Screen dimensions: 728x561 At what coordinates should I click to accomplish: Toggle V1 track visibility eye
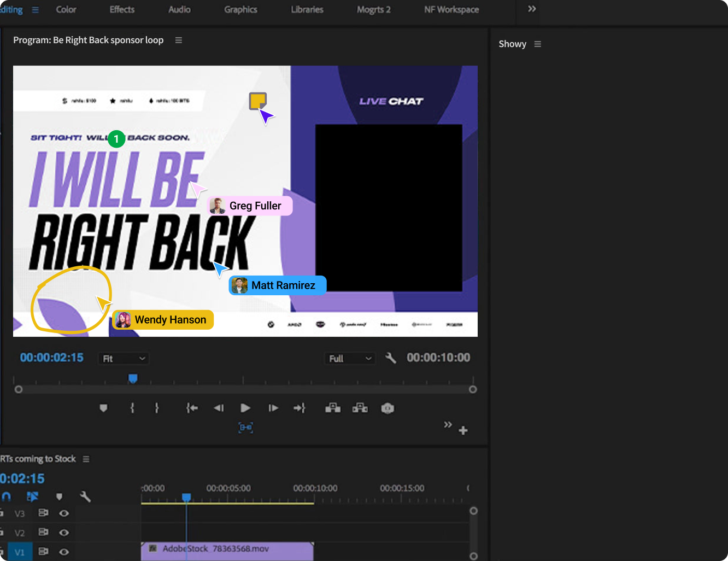pos(64,552)
